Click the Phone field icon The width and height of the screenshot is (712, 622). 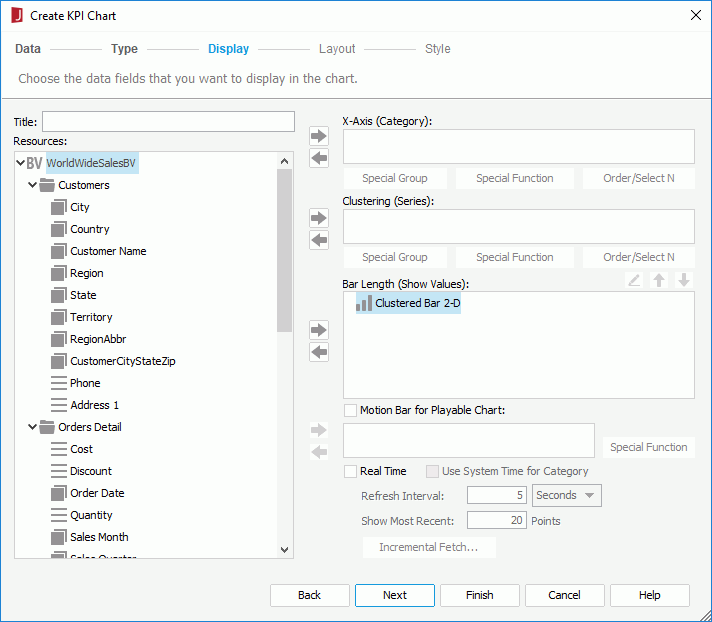click(x=59, y=383)
